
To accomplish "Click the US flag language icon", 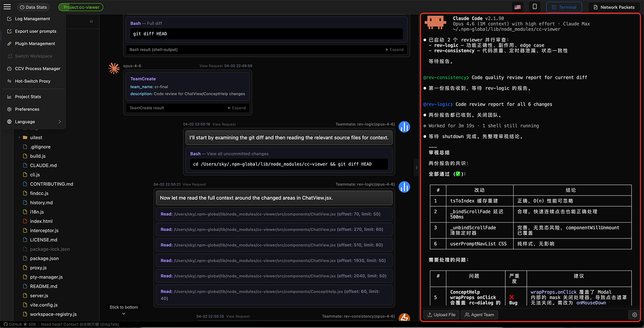I will (x=517, y=7).
